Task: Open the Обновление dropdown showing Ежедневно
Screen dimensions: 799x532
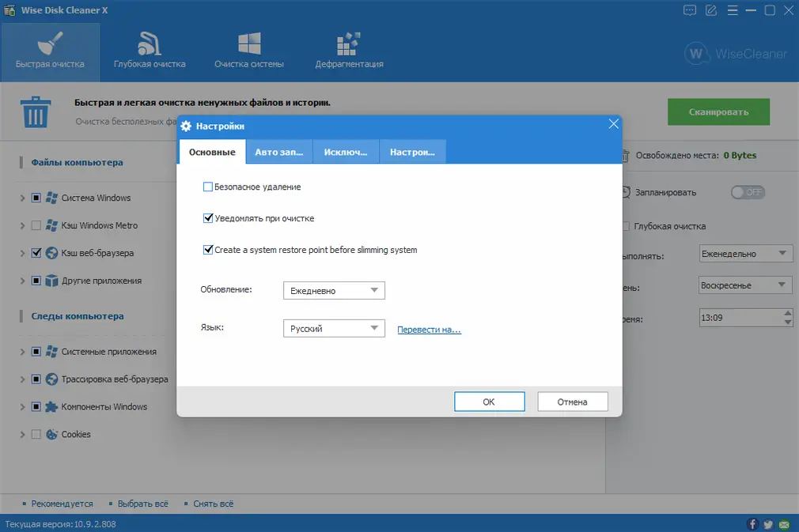Action: click(x=333, y=290)
